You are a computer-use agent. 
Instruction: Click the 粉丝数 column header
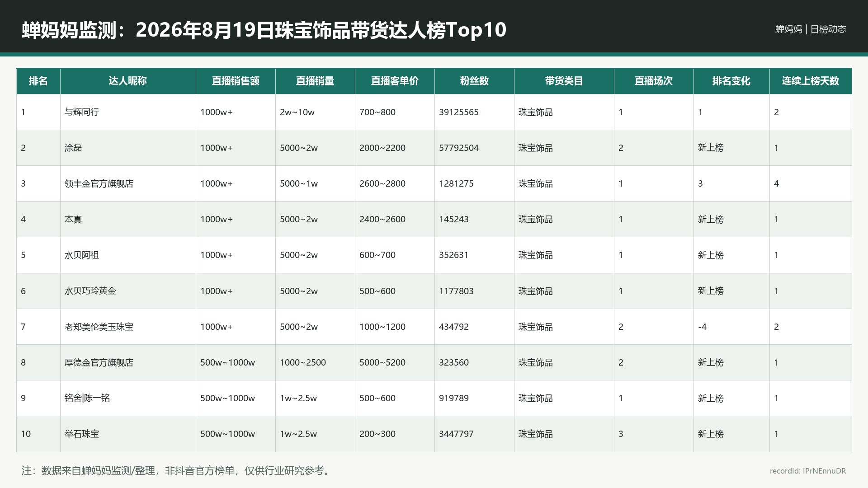point(474,81)
